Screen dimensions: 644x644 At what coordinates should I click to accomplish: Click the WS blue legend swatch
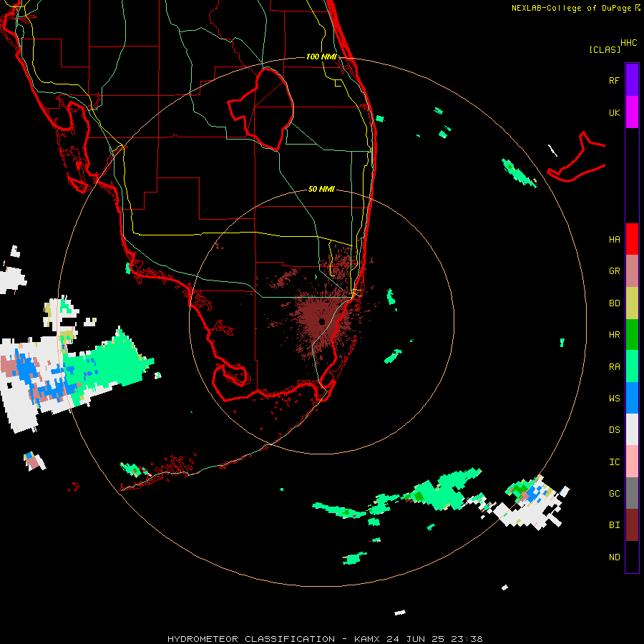click(632, 398)
